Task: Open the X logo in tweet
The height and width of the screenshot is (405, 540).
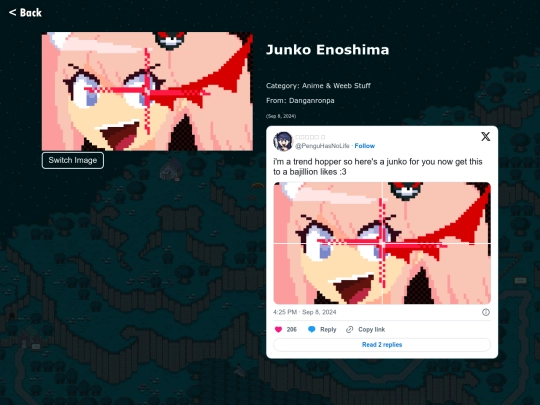Action: 486,137
